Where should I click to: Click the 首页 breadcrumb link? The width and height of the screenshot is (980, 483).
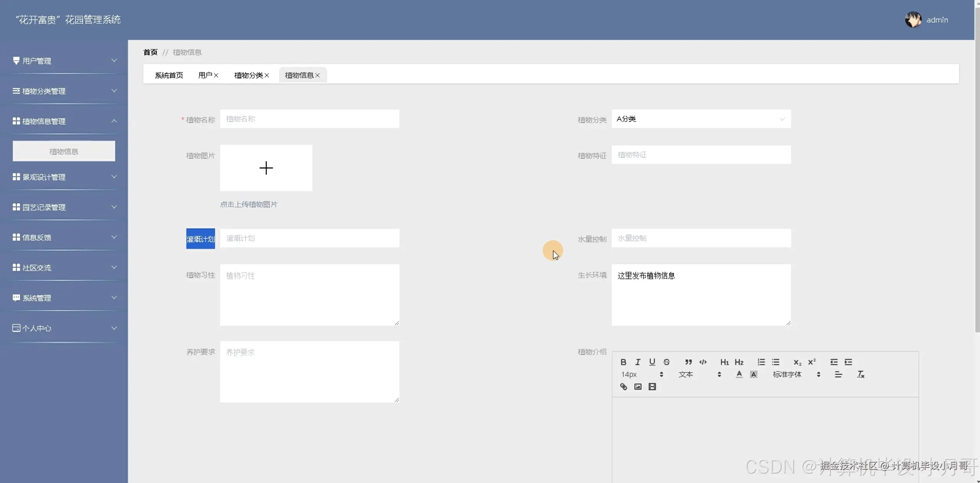[150, 52]
